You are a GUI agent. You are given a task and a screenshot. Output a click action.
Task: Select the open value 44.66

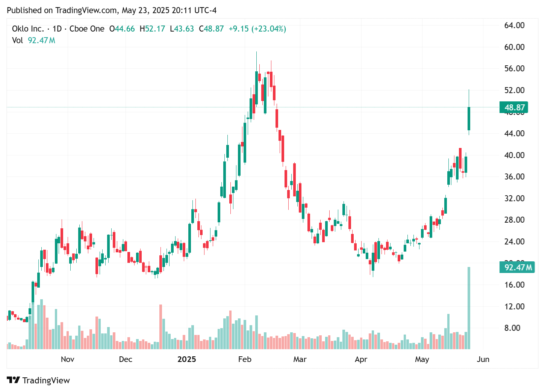(123, 29)
